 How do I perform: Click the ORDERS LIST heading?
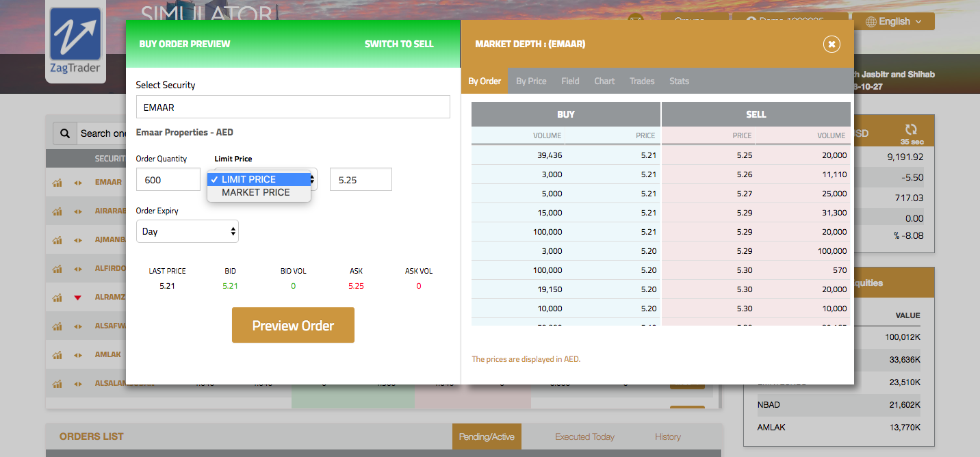coord(92,436)
